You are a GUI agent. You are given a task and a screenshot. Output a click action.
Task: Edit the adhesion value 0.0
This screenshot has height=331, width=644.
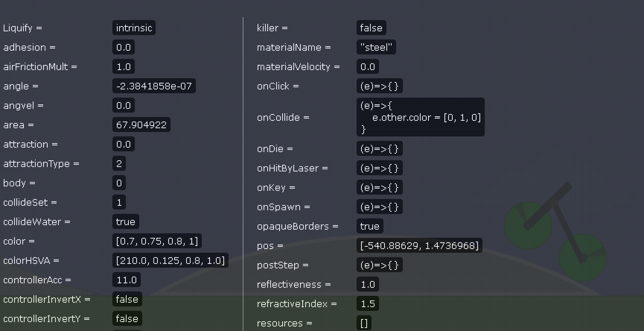point(123,47)
